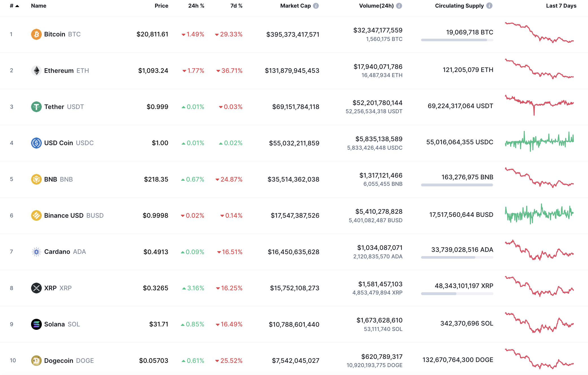Open the Binance USD name link
The height and width of the screenshot is (375, 588).
[x=64, y=215]
